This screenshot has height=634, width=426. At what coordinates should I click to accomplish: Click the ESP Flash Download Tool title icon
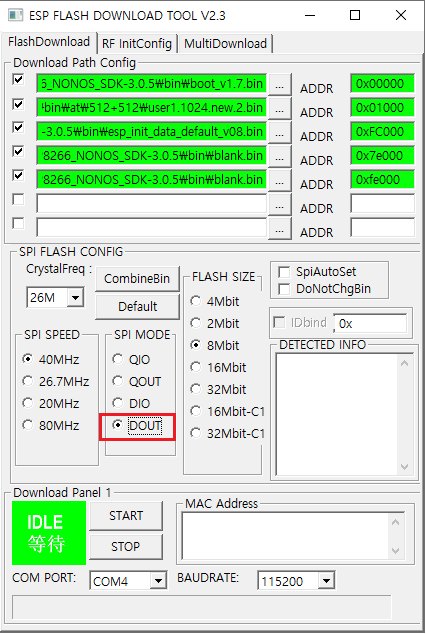coord(16,15)
